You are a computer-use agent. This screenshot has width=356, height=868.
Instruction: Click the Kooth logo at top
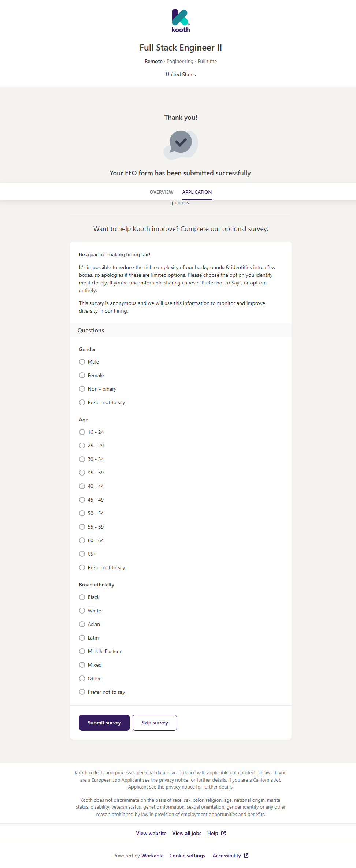[181, 21]
